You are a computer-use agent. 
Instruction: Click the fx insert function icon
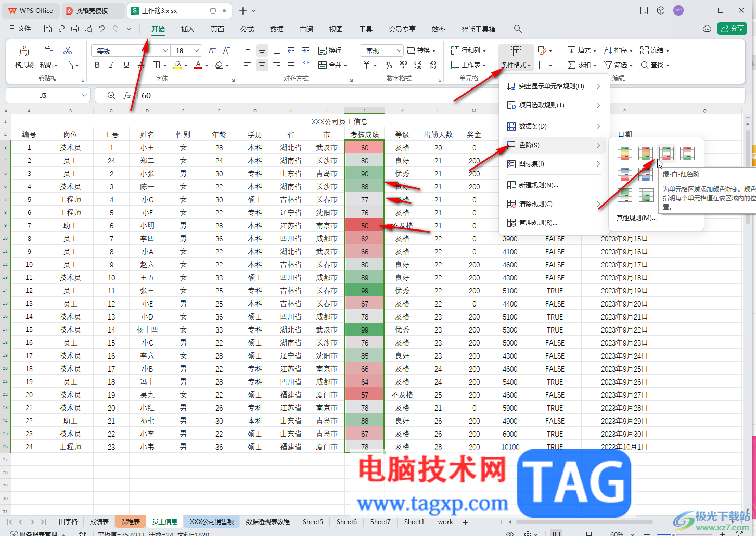[x=127, y=95]
